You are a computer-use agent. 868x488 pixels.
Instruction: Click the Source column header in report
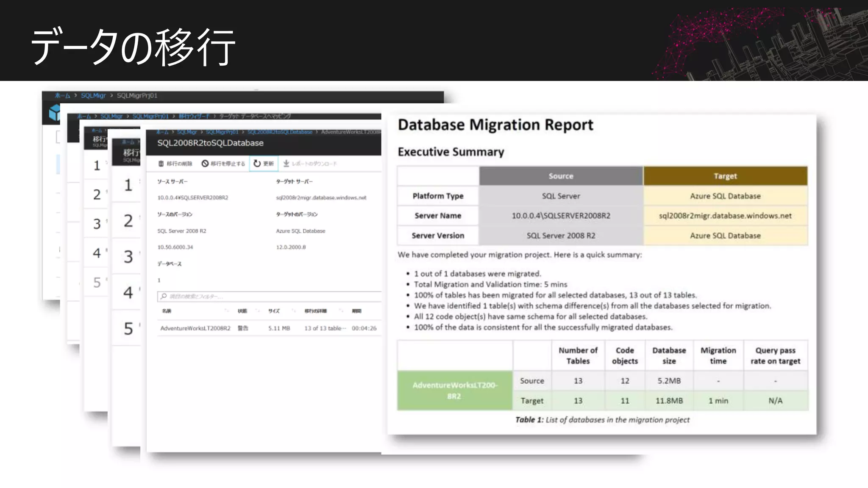click(x=561, y=176)
